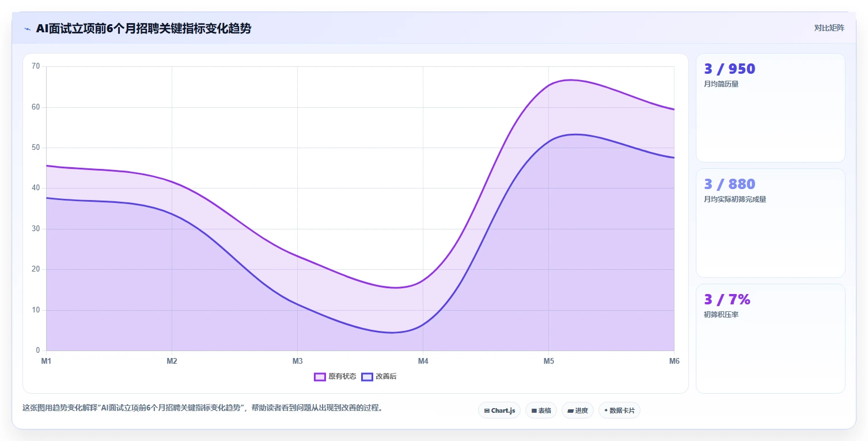Select the 数据卡片 tag pill
The width and height of the screenshot is (868, 441).
coord(619,410)
